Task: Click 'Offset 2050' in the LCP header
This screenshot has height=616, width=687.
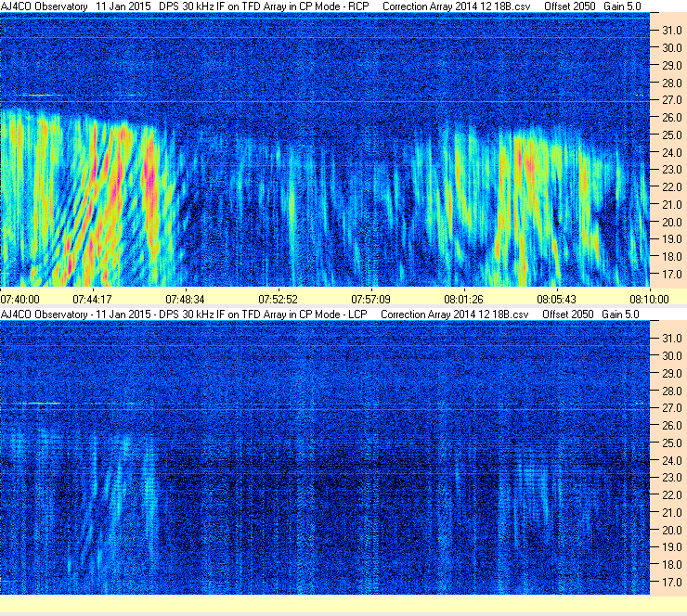Action: point(568,314)
